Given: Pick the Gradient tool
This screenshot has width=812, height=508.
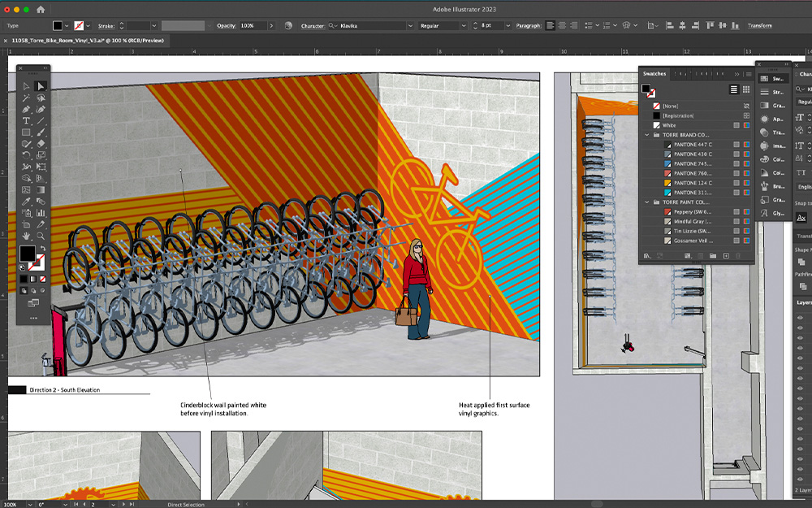Looking at the screenshot, I should [x=41, y=189].
